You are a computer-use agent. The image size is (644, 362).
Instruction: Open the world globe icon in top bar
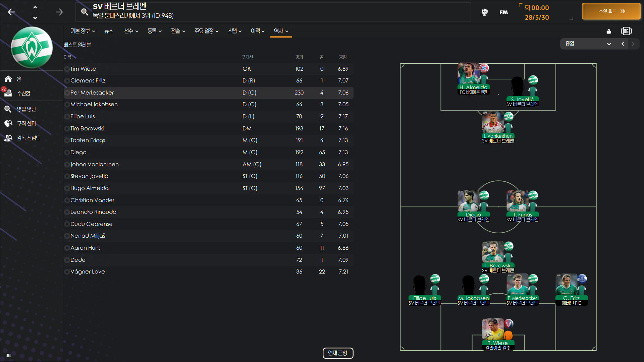coord(485,12)
